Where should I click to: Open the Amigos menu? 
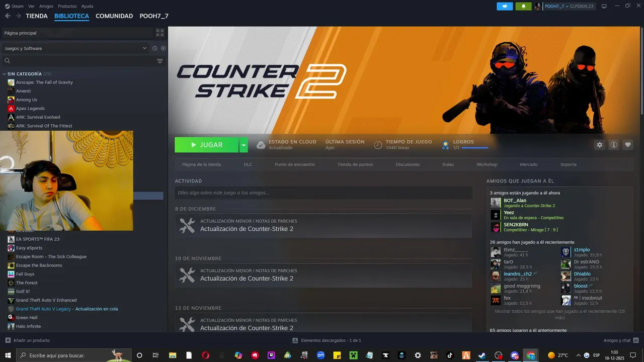pos(46,6)
